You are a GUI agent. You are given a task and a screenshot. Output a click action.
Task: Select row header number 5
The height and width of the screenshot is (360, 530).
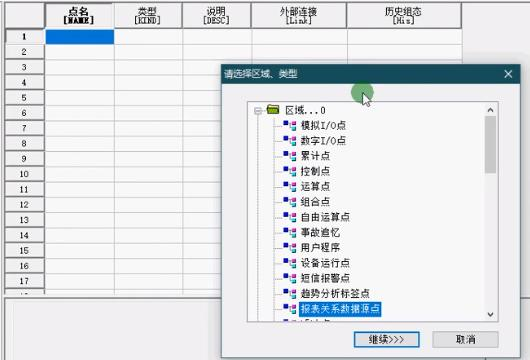[x=24, y=98]
